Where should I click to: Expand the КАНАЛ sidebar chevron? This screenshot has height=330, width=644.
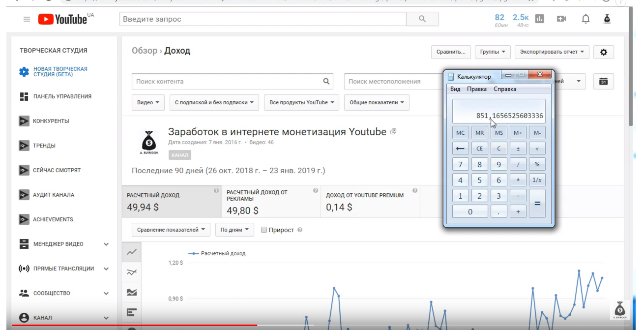click(x=106, y=318)
